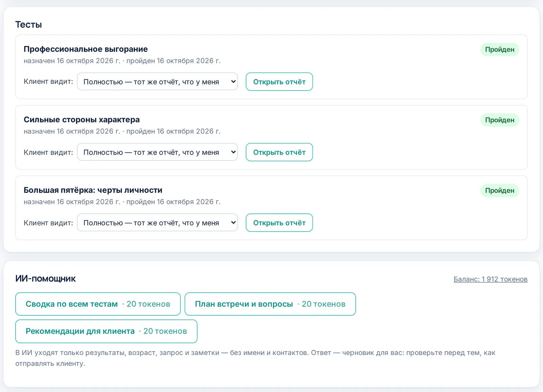The height and width of the screenshot is (392, 543).
Task: Click the title Сильные стороны характера
Action: (81, 120)
